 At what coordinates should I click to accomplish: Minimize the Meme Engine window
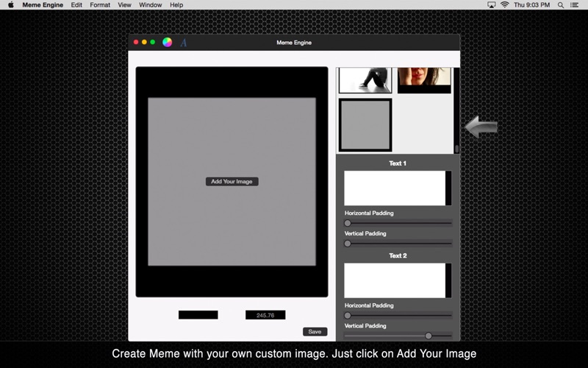click(x=144, y=42)
